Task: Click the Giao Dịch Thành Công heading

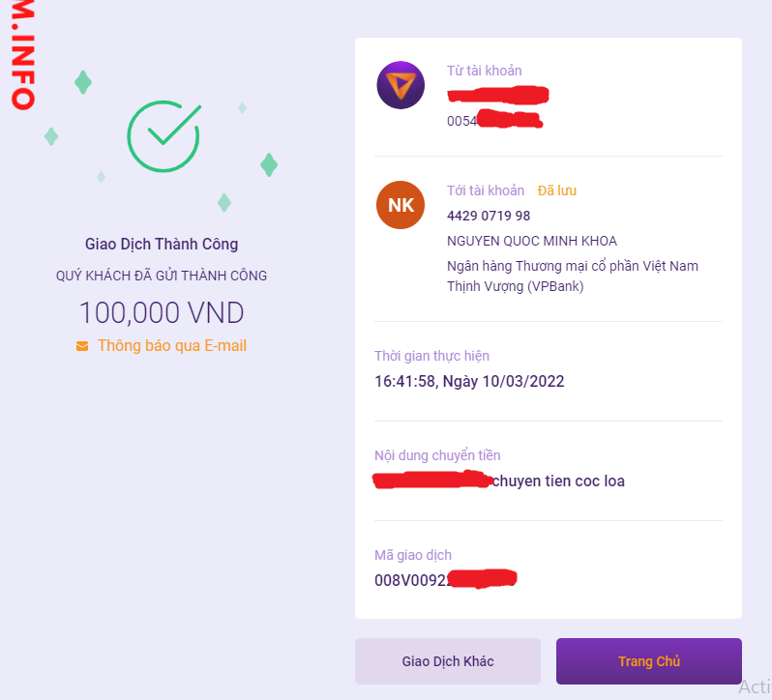Action: tap(162, 245)
